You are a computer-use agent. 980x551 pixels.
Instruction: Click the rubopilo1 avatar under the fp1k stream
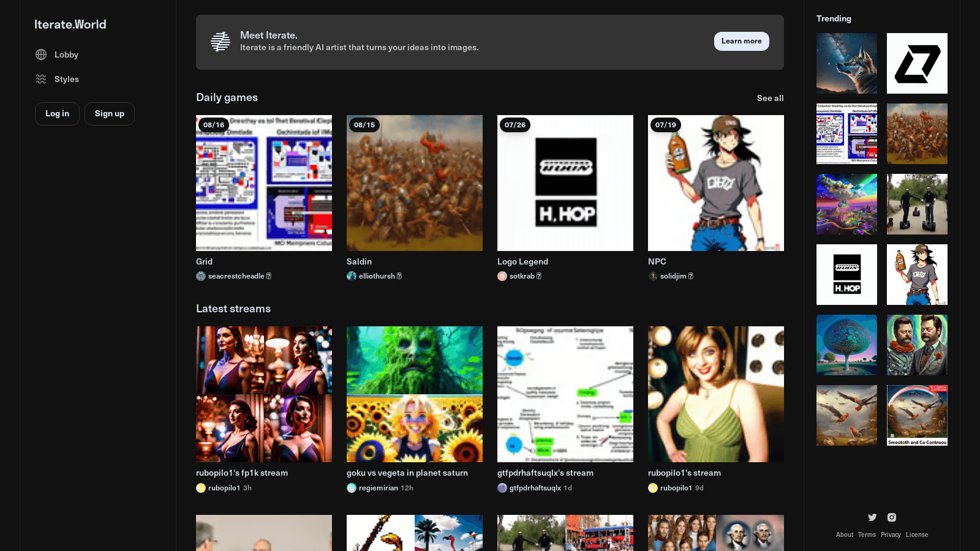[201, 488]
